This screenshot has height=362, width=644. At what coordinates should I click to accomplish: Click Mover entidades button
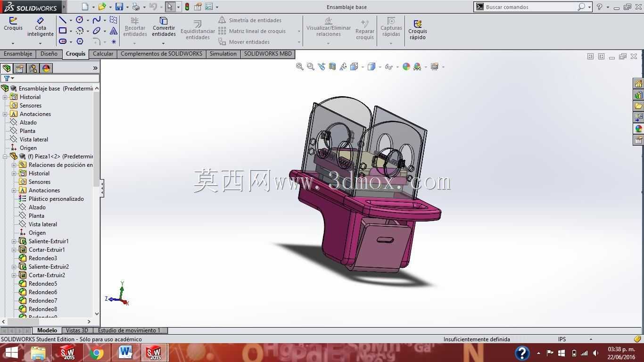click(244, 42)
